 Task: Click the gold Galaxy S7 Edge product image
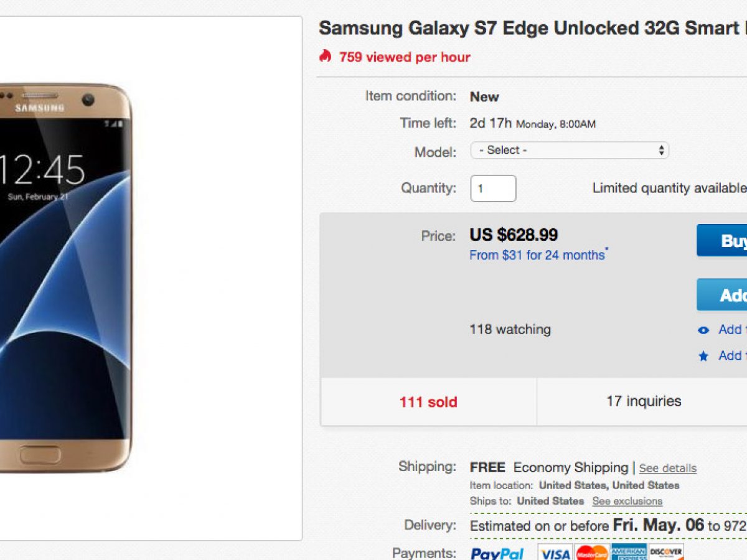[x=65, y=277]
